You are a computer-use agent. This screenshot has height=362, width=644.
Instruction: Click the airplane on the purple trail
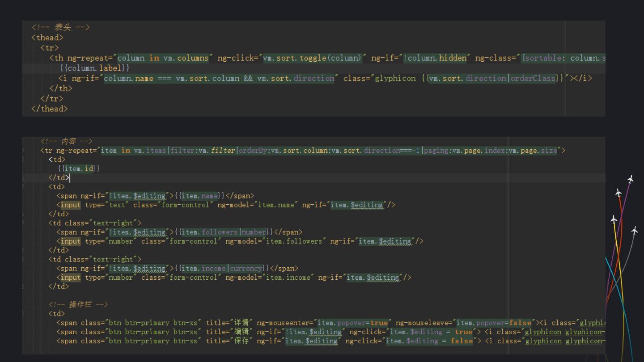[x=630, y=179]
